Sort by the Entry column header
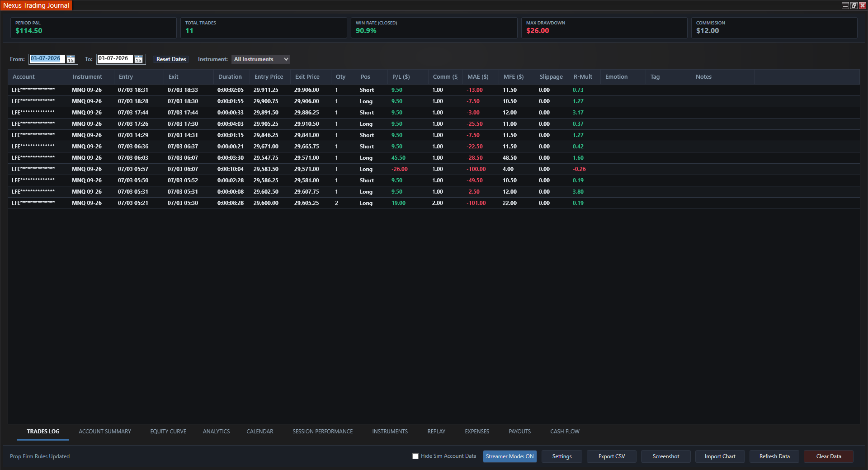 (x=139, y=77)
